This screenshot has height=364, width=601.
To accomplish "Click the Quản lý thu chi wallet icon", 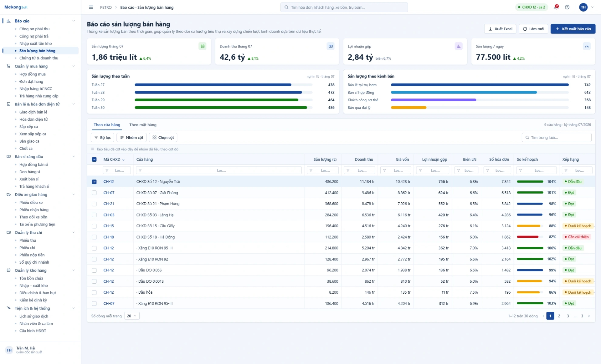I will (9, 232).
